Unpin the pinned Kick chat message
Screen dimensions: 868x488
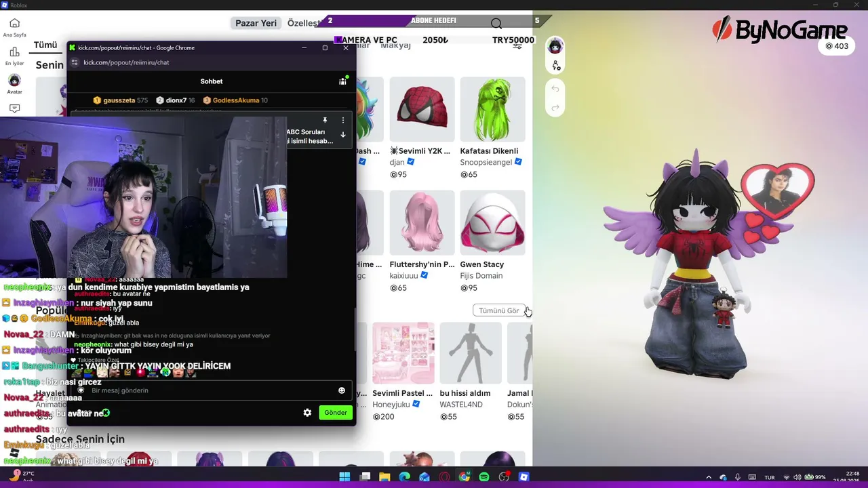(325, 121)
